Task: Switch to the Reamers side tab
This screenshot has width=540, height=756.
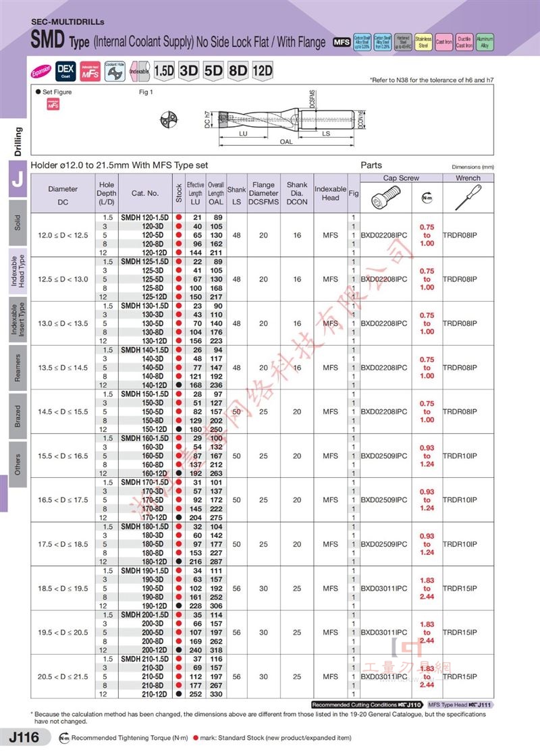Action: pyautogui.click(x=18, y=368)
